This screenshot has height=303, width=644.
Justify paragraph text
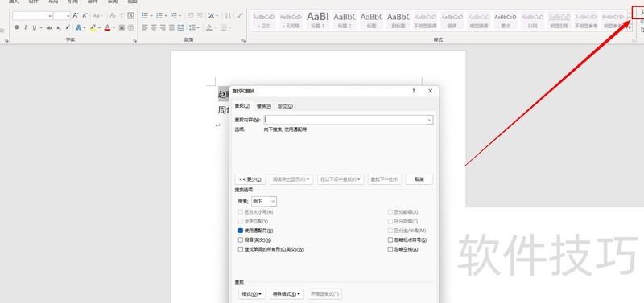pos(172,27)
